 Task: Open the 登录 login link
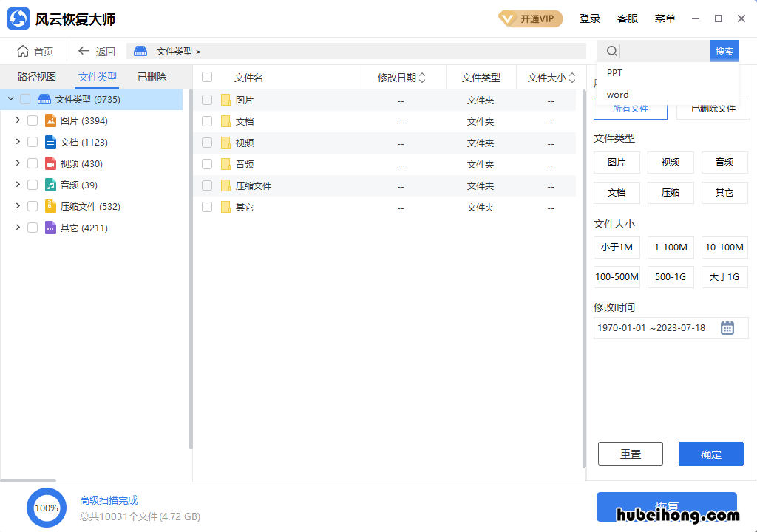pos(589,18)
